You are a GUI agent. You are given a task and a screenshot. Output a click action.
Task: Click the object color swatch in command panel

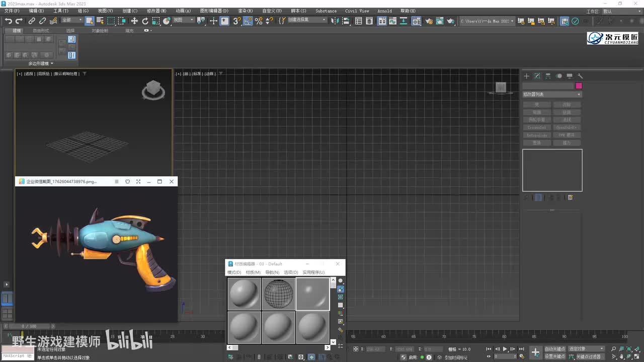coord(579,86)
